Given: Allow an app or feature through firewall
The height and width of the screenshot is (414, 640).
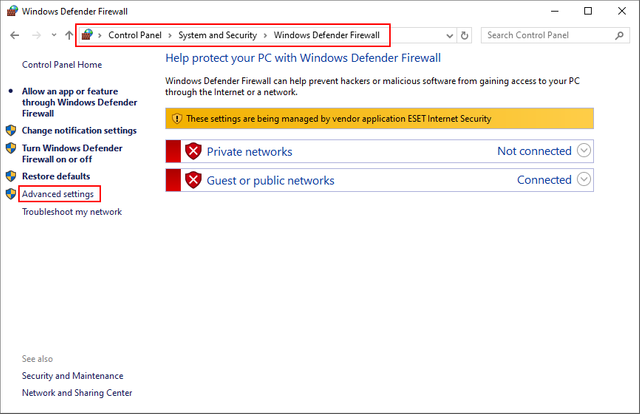Looking at the screenshot, I should (x=80, y=102).
